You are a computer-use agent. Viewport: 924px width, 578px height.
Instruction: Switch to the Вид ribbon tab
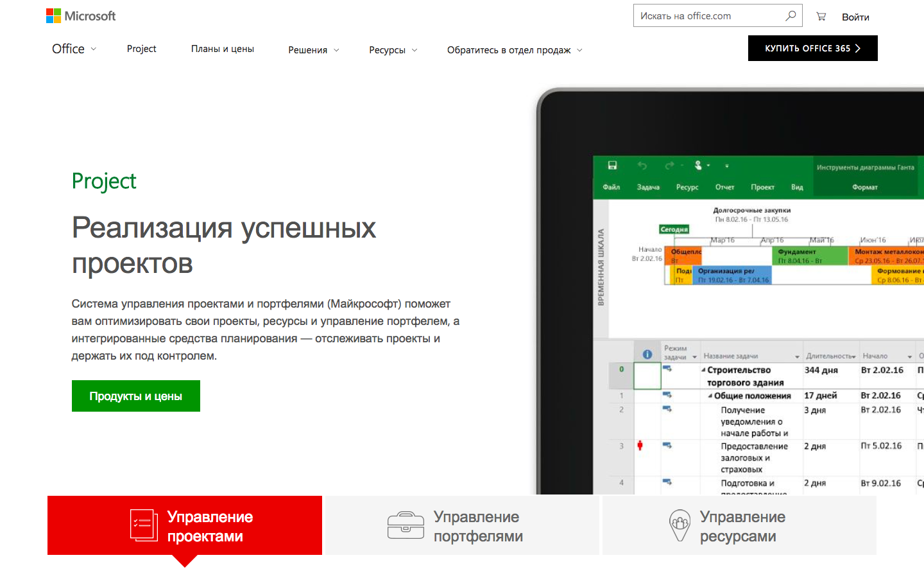(798, 187)
